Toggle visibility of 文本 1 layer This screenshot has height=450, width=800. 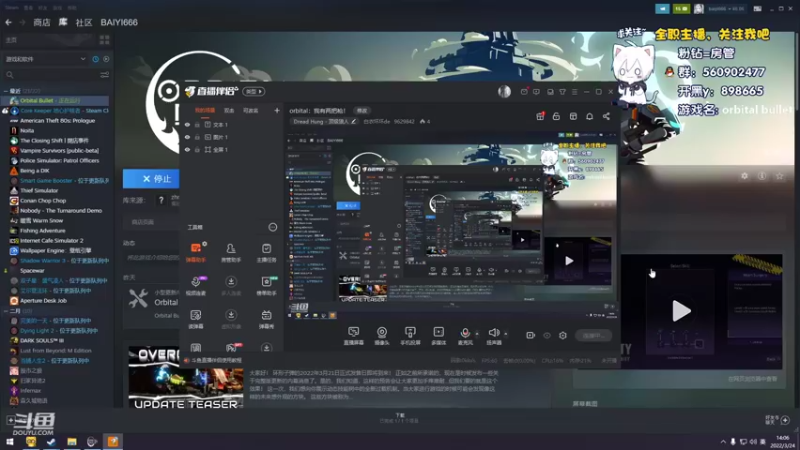click(187, 124)
